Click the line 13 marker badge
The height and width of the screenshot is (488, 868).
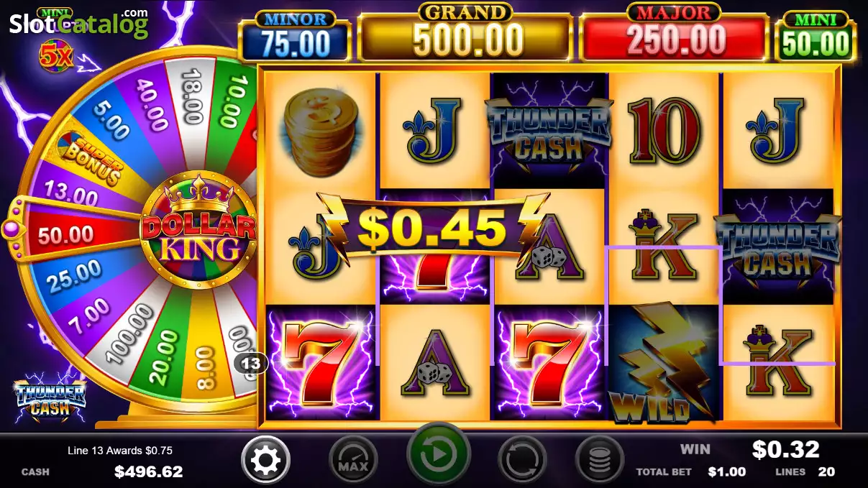point(250,364)
